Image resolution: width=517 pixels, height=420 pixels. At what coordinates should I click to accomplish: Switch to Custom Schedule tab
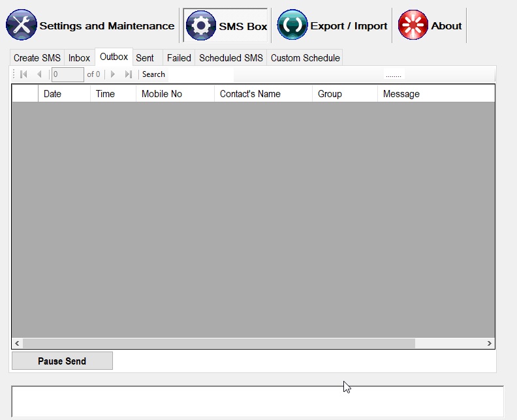pyautogui.click(x=305, y=58)
